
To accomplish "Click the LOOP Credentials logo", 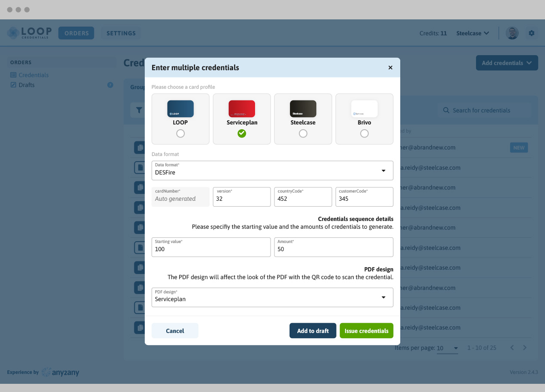I will tap(29, 33).
